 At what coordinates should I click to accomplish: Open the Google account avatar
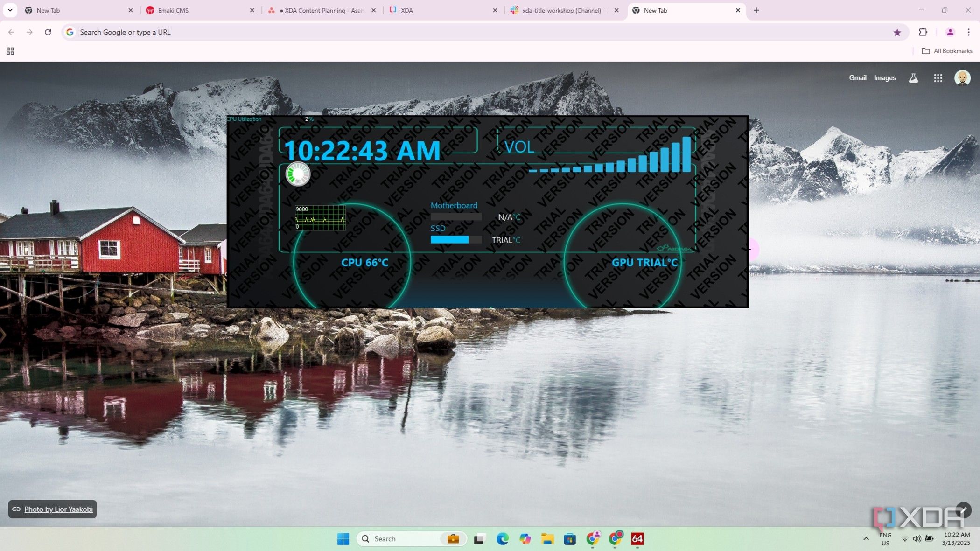(x=962, y=78)
